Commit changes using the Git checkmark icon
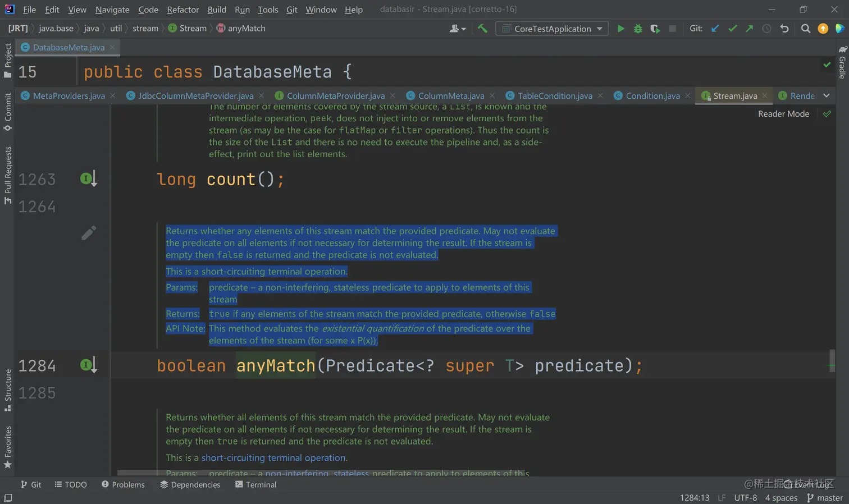 (732, 29)
